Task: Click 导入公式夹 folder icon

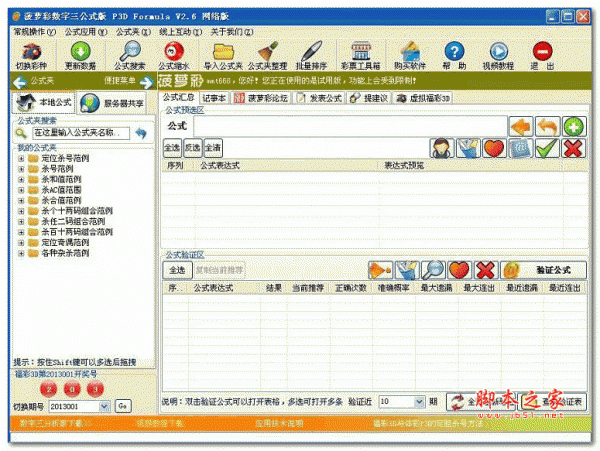Action: point(223,56)
